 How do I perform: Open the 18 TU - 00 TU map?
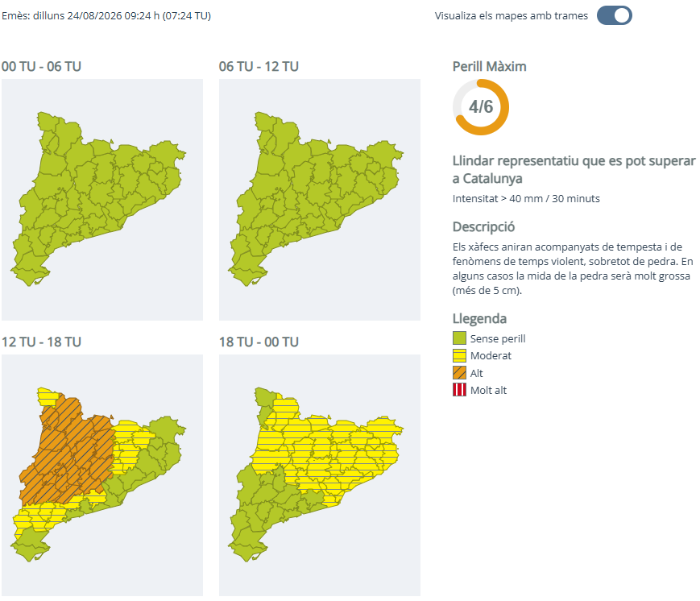(320, 475)
